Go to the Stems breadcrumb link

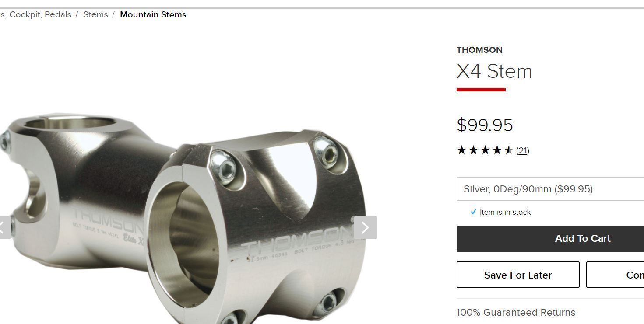tap(95, 14)
